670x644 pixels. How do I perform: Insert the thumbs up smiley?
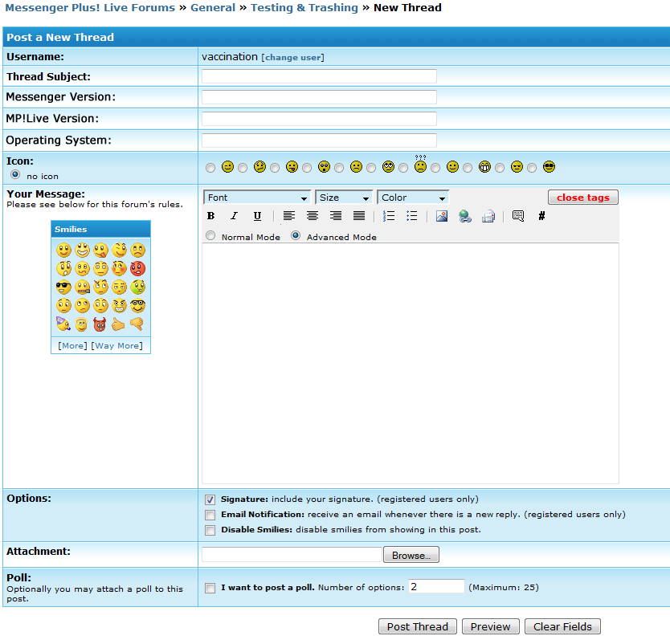pos(119,324)
